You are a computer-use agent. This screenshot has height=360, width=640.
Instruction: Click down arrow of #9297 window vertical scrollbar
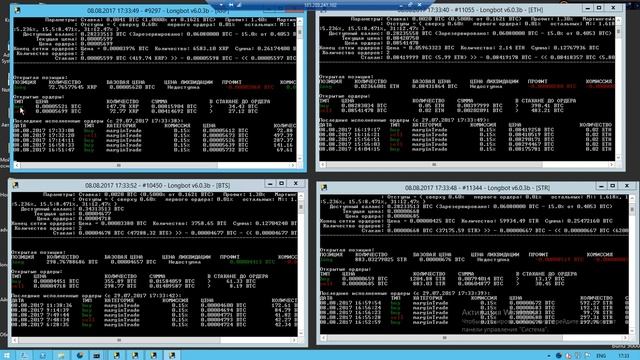300,158
